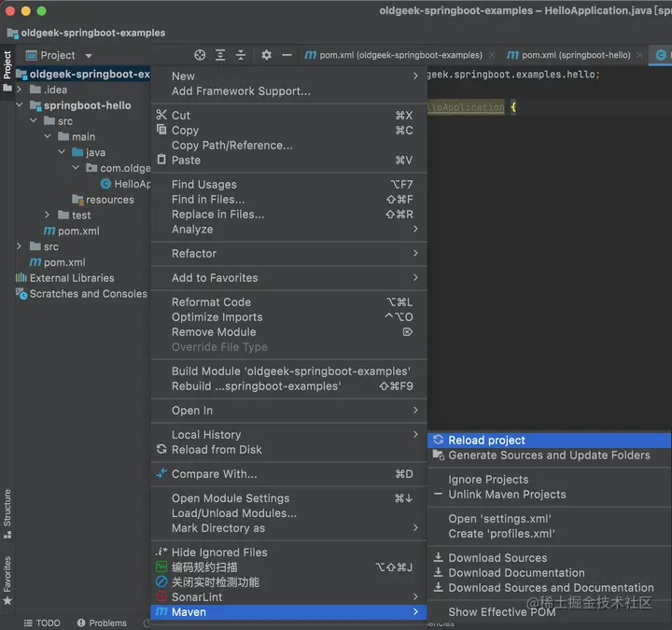Open the Local History submenu
672x630 pixels.
[x=288, y=435]
